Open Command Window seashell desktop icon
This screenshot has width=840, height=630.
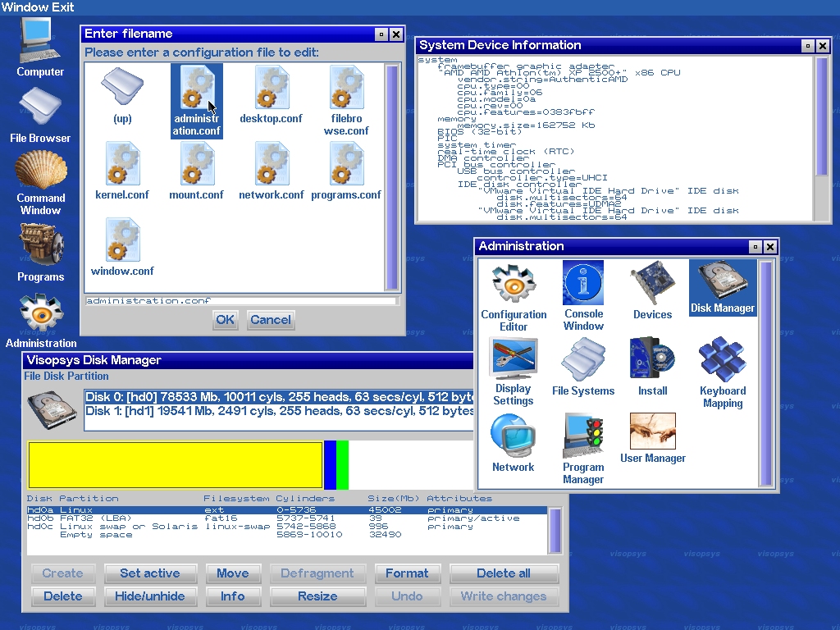(x=41, y=183)
